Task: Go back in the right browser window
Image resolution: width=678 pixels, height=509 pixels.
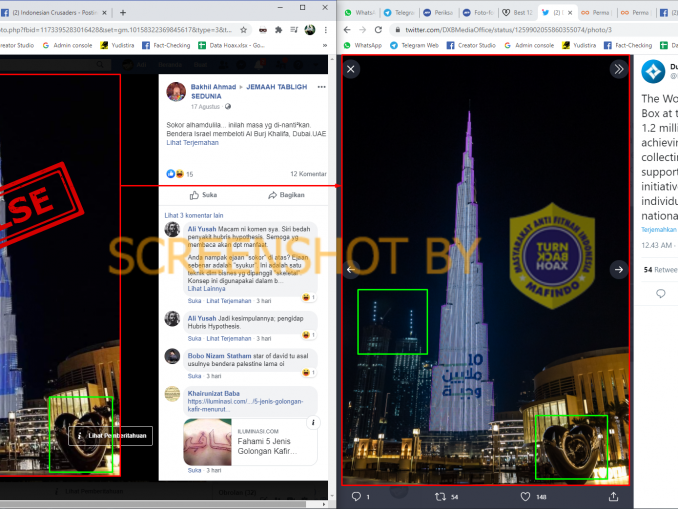Action: click(347, 30)
